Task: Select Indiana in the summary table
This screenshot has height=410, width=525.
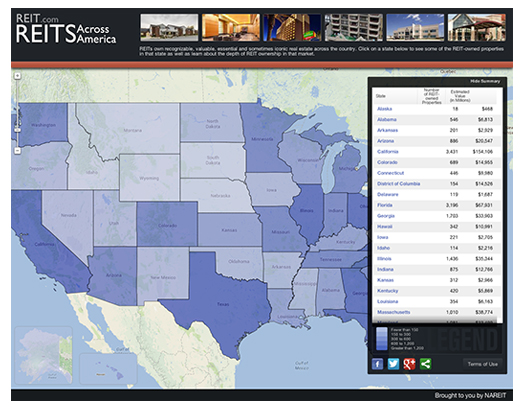Action: click(385, 269)
